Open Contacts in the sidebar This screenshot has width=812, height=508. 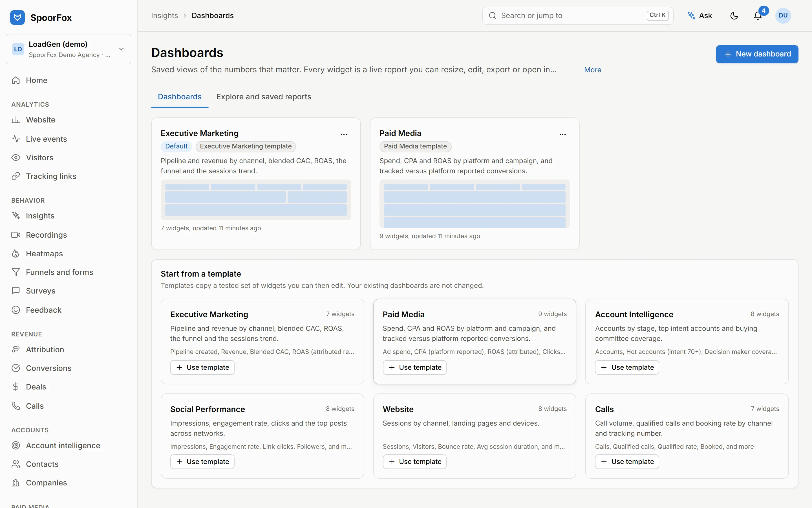[69, 464]
